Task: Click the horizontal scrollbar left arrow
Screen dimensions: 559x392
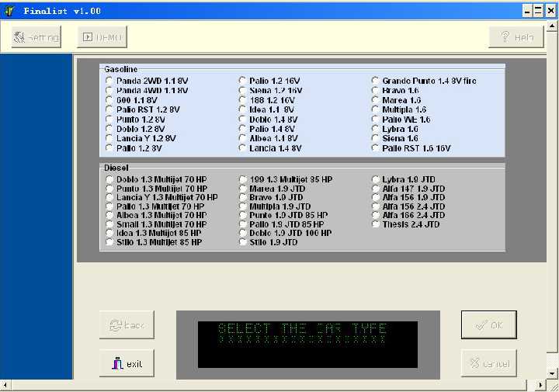Action: 5,385
